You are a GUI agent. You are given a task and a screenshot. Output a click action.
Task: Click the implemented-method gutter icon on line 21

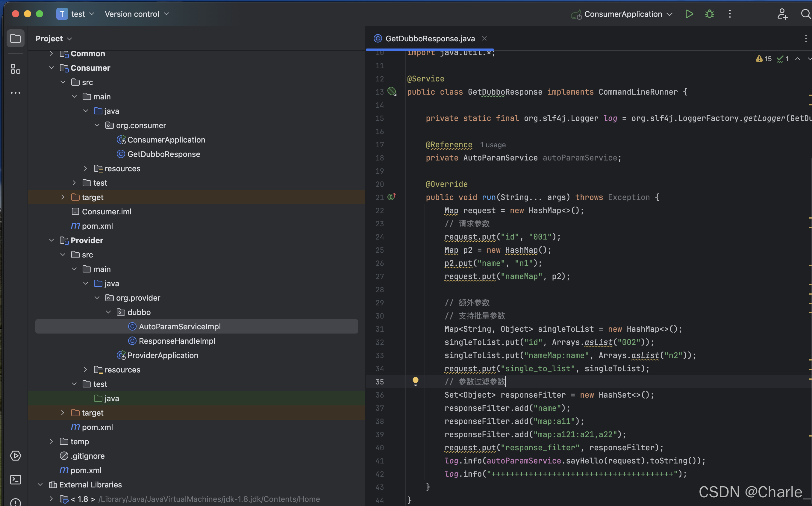pyautogui.click(x=391, y=197)
